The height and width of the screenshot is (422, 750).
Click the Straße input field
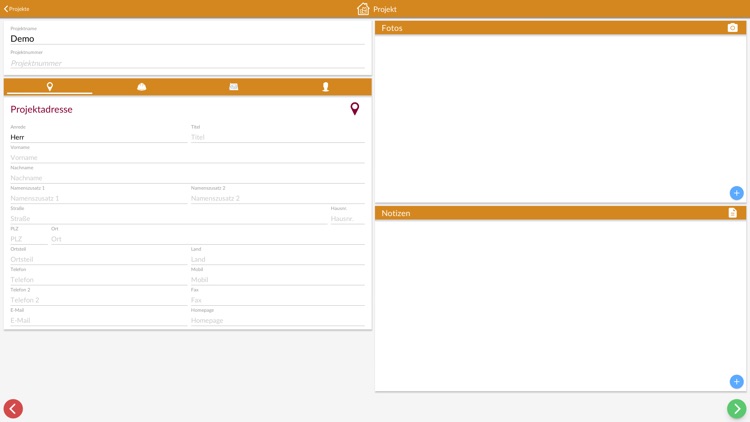[x=169, y=219]
